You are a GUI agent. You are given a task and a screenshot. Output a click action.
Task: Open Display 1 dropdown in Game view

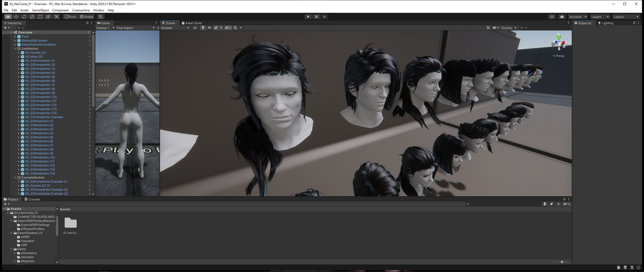pyautogui.click(x=105, y=27)
